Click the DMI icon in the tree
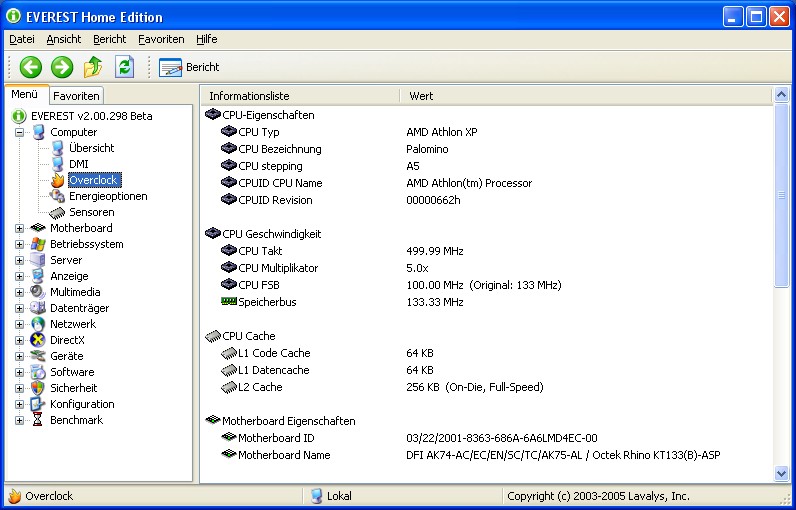Screen dimensions: 796x510 [x=57, y=164]
